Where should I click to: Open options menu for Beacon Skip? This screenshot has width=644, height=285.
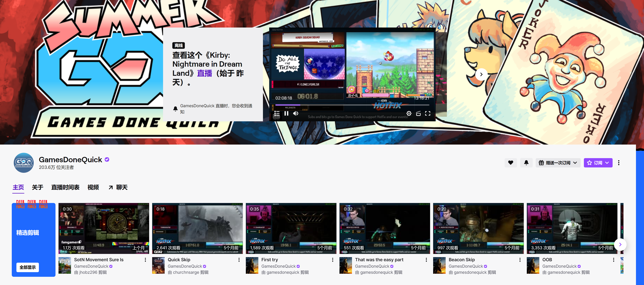pyautogui.click(x=520, y=260)
